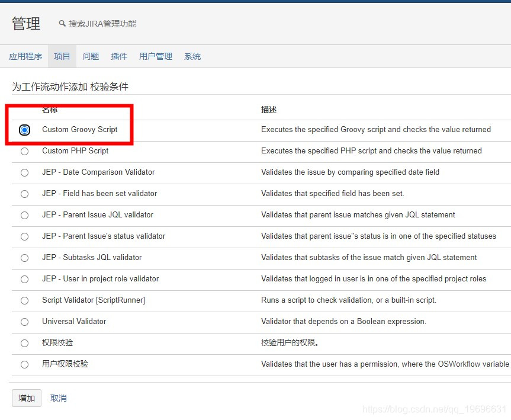Go to the 插件 tab
The width and height of the screenshot is (511, 420).
pos(119,56)
